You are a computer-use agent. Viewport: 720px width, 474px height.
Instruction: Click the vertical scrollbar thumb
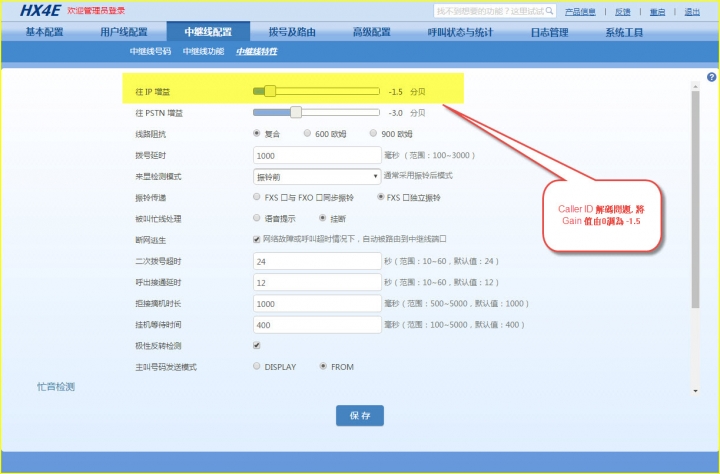tap(695, 199)
